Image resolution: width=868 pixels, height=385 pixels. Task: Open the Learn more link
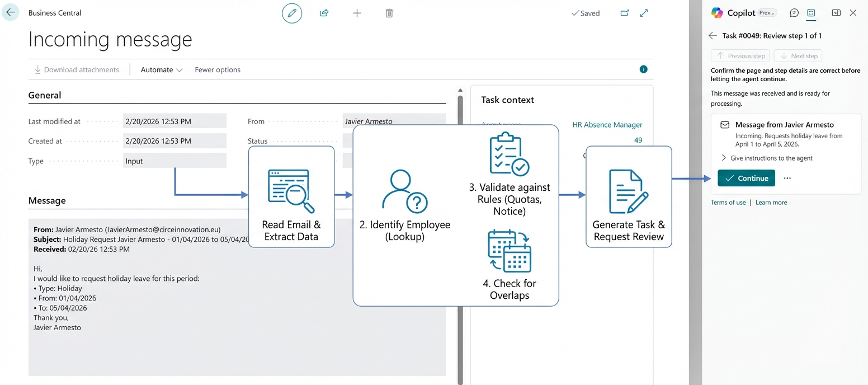pyautogui.click(x=771, y=203)
